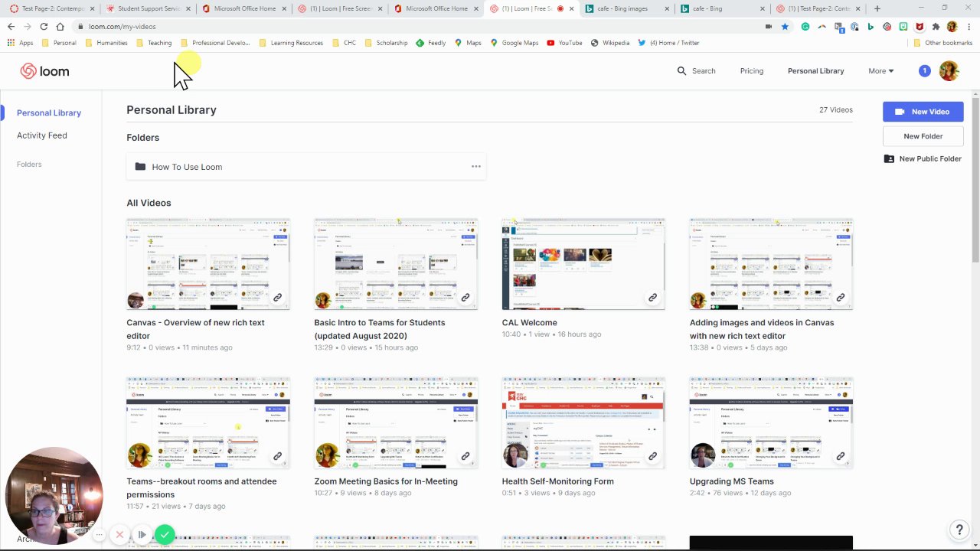Screen dimensions: 980x551
Task: Bookmark this page with the star
Action: [785, 26]
